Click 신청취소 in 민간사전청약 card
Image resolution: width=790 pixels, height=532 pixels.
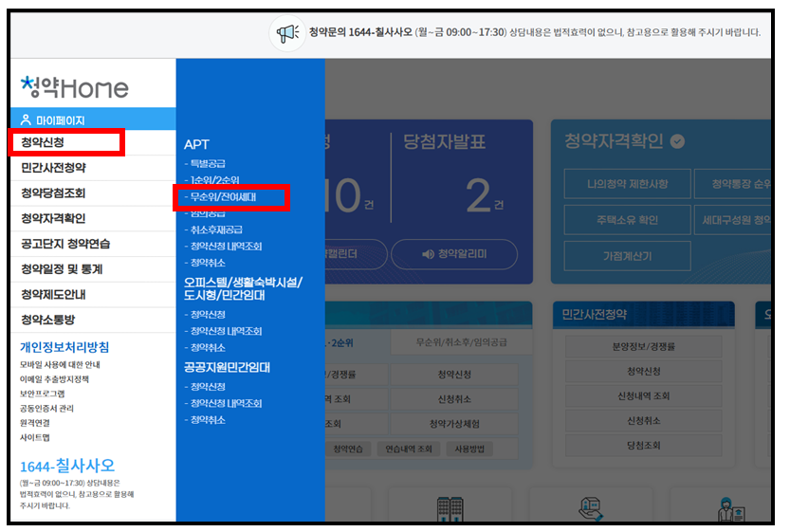tap(643, 421)
